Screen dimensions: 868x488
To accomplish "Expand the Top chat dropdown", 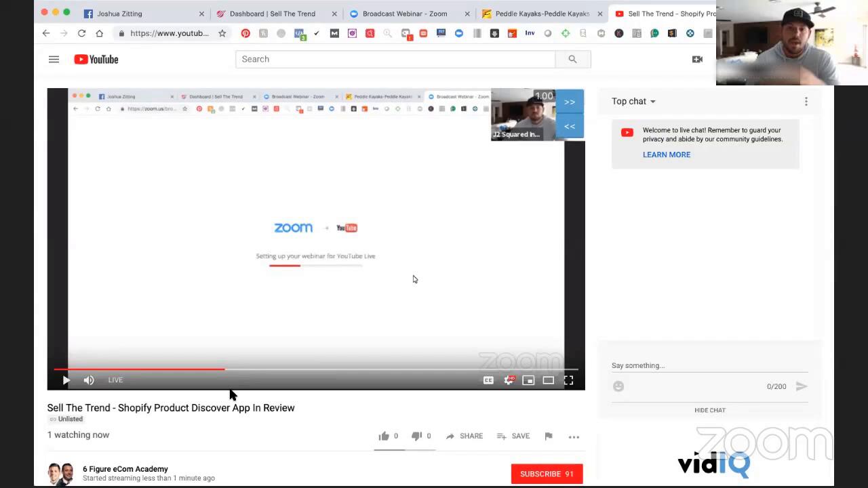I will tap(633, 102).
